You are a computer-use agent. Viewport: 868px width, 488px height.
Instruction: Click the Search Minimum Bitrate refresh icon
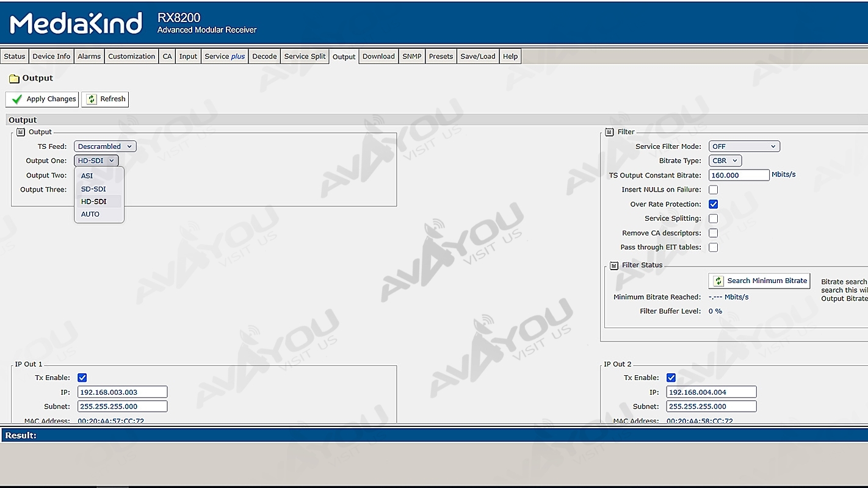click(x=718, y=281)
